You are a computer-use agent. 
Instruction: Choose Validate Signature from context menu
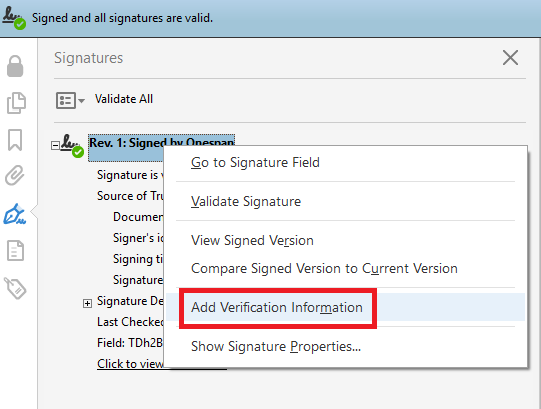pyautogui.click(x=246, y=202)
